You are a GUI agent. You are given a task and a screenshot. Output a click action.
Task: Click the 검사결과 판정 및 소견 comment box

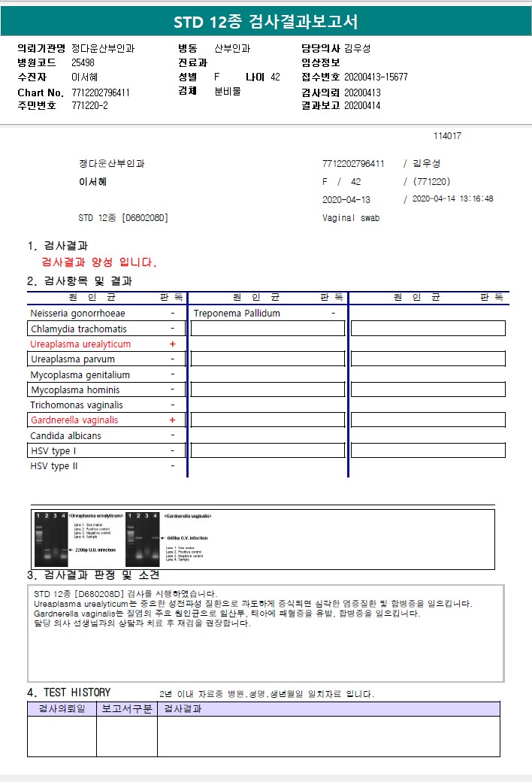(266, 633)
